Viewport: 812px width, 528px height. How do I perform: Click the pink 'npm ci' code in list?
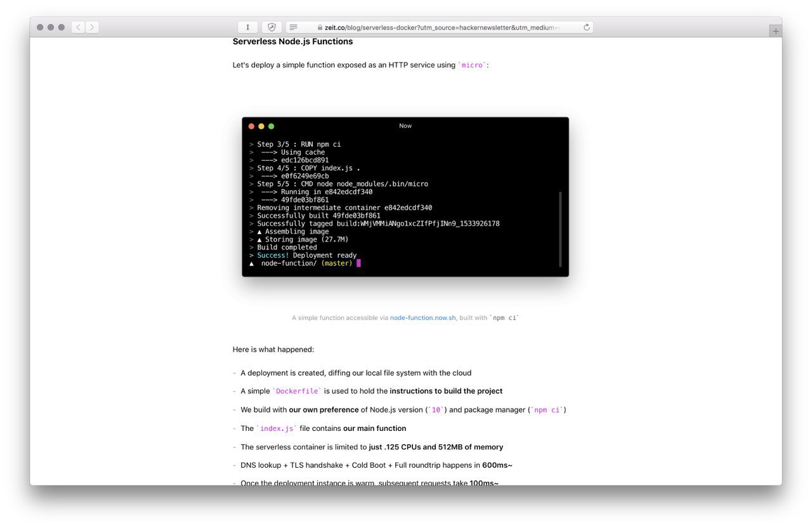(547, 410)
